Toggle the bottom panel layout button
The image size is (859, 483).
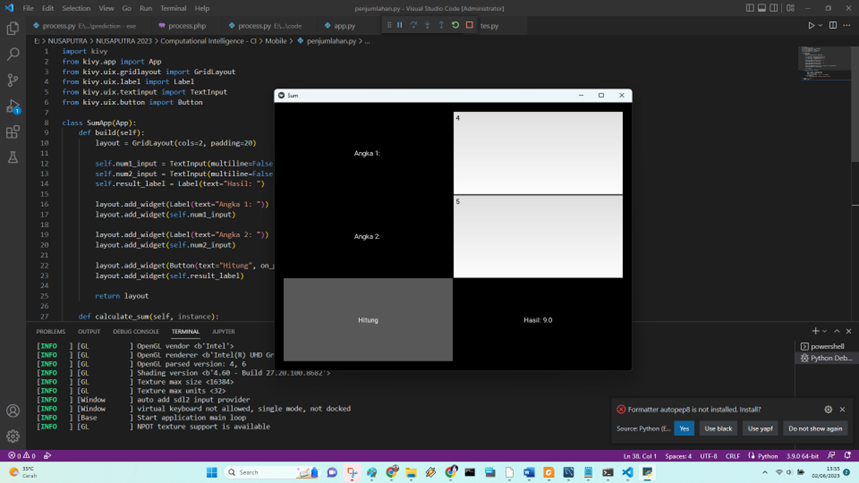coord(763,8)
